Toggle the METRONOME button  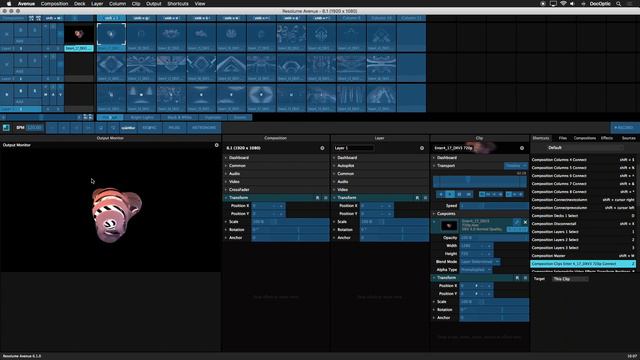click(x=204, y=128)
